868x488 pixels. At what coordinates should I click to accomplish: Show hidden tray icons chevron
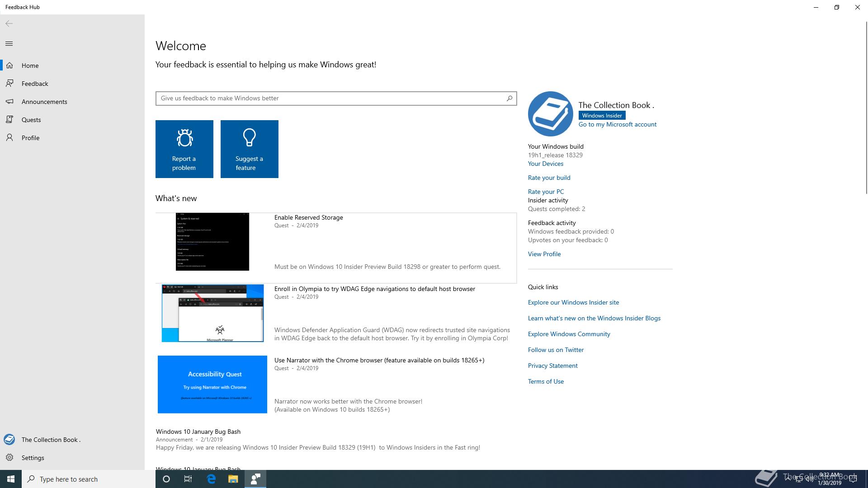[788, 479]
